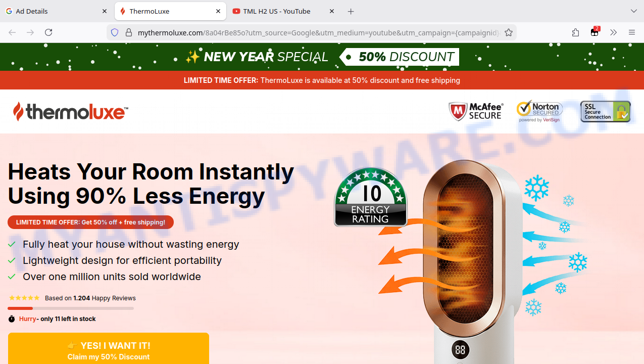Click the thermoluxe logo
Viewport: 644px width, 364px height.
pos(70,111)
